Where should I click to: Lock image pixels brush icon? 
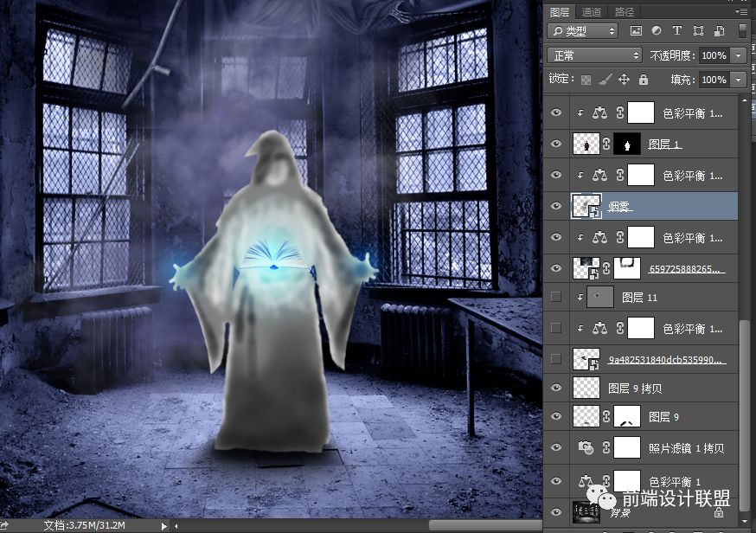pyautogui.click(x=605, y=80)
